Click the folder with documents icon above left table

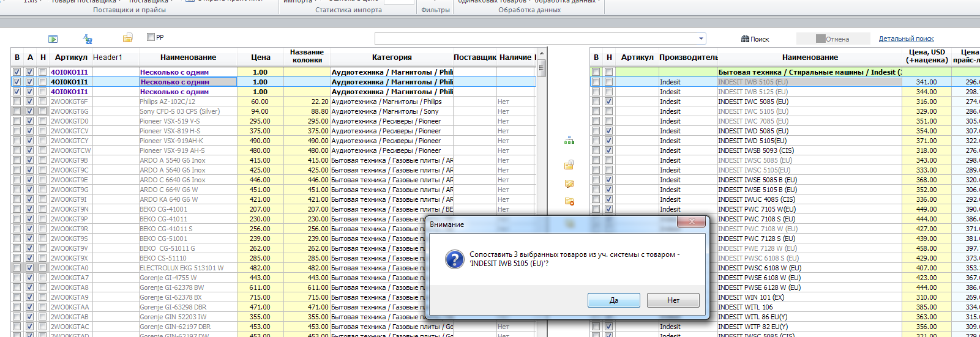127,38
